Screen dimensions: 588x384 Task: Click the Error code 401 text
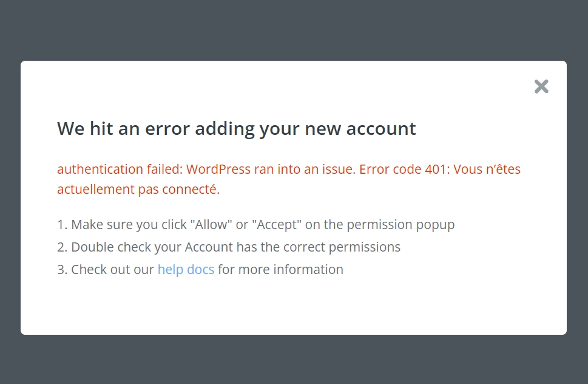click(x=404, y=169)
